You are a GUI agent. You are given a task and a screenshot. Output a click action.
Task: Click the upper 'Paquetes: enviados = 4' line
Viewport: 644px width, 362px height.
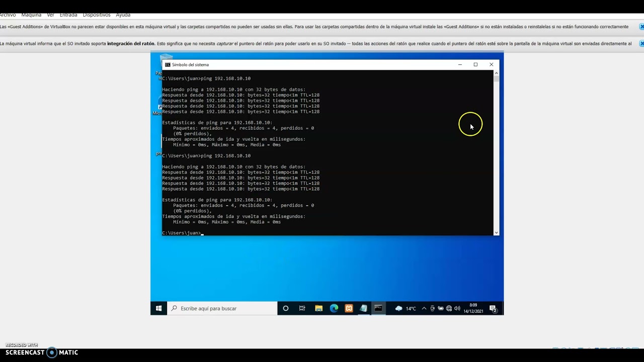[244, 128]
